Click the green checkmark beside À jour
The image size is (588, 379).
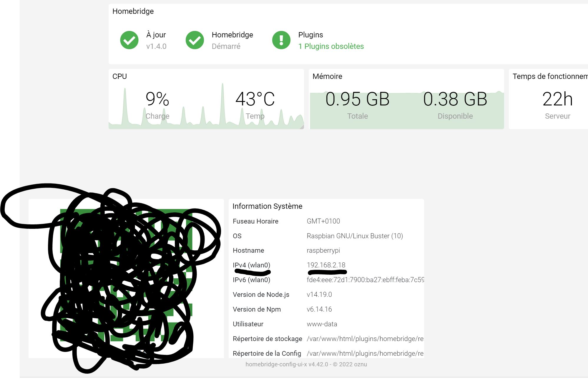point(129,40)
